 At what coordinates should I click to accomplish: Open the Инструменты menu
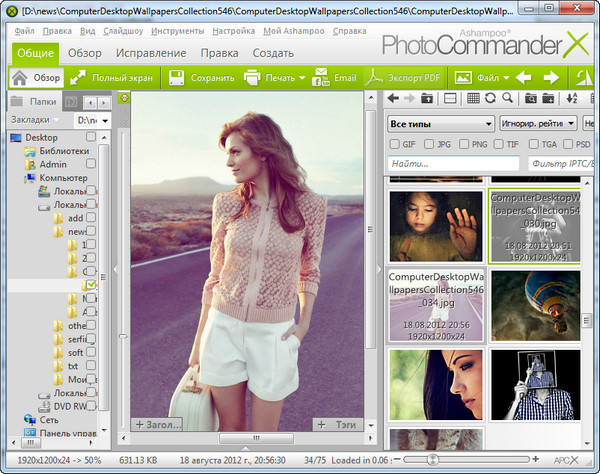click(x=179, y=30)
